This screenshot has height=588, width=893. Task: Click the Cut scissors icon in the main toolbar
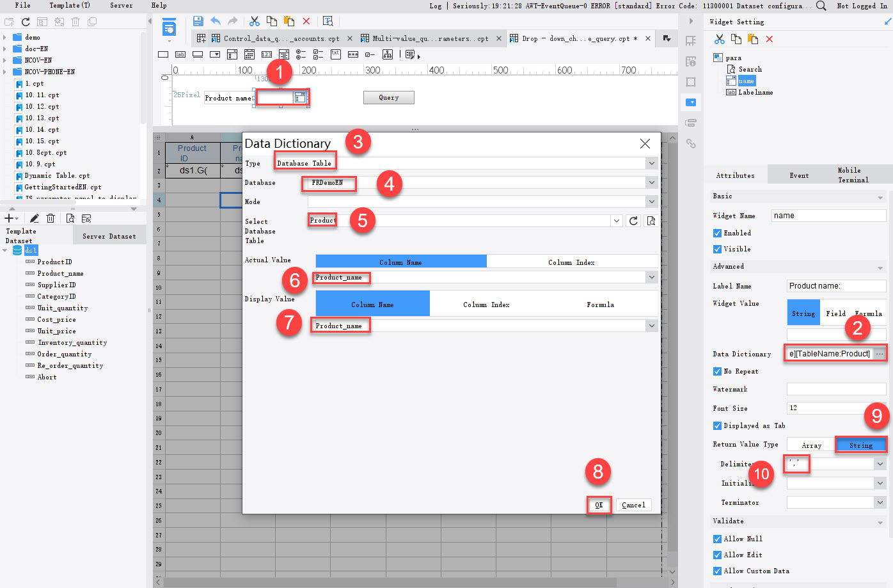[x=255, y=21]
